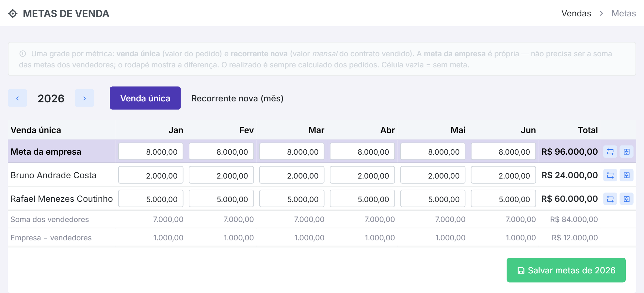The image size is (644, 293).
Task: Edit Rafael Menezes Coutinho's Jun goal field
Action: click(x=504, y=198)
